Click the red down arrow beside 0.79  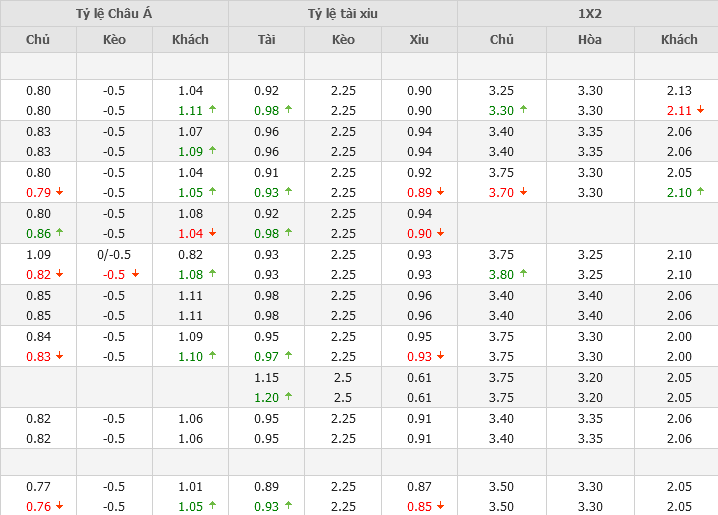coord(59,192)
